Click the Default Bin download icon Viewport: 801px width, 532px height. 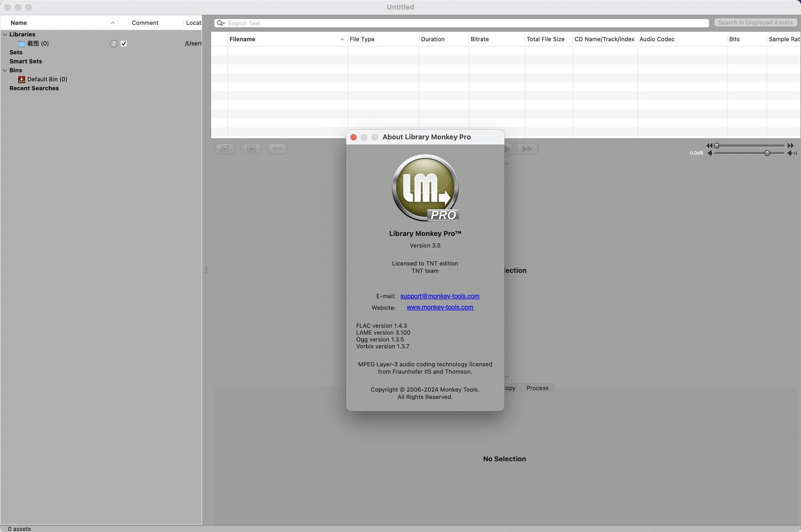(x=21, y=79)
